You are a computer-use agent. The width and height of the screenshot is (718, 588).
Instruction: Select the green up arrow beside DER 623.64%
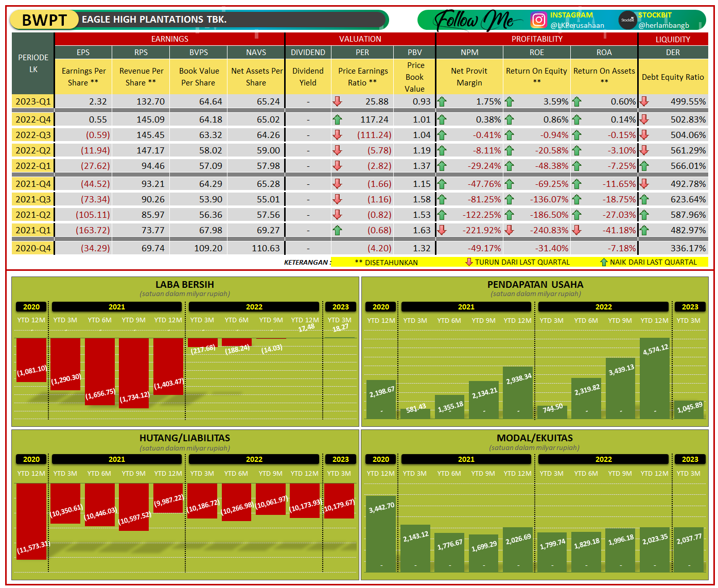tap(644, 199)
